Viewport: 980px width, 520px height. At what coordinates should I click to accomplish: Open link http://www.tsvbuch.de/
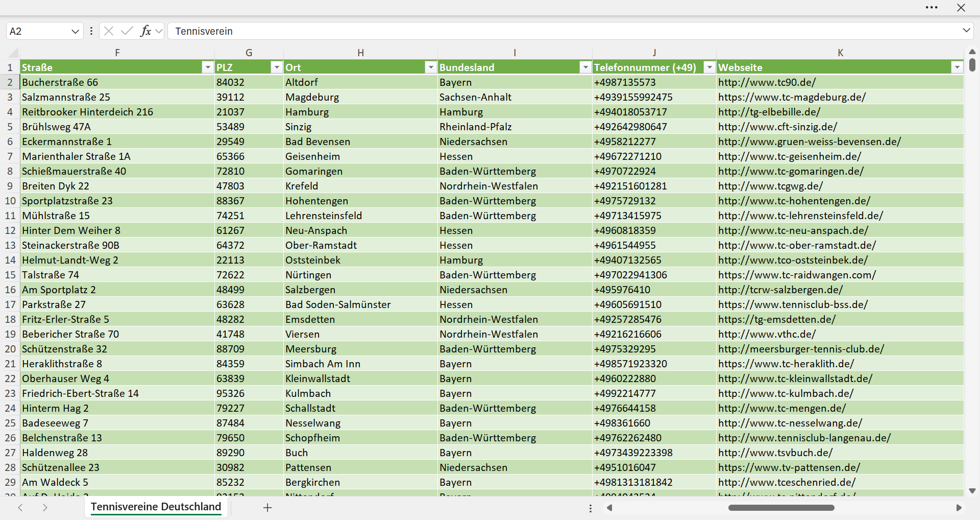775,453
